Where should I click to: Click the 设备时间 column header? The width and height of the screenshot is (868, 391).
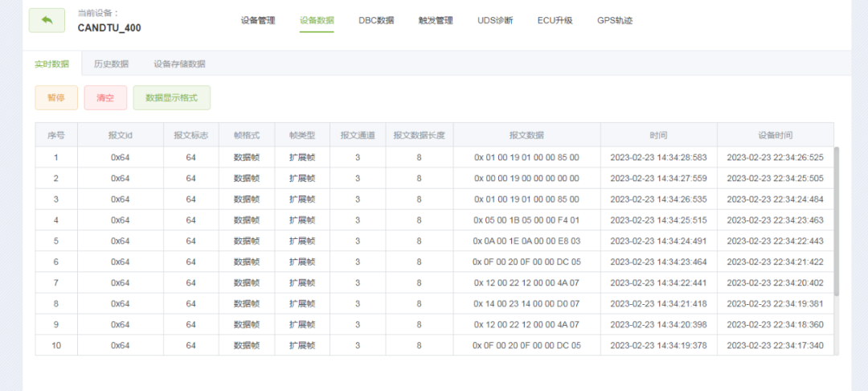(775, 135)
